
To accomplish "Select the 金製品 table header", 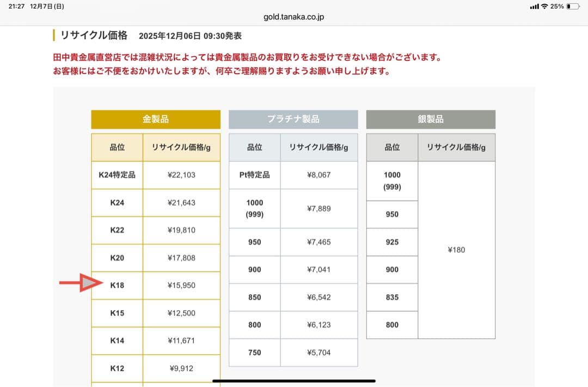I will coord(156,119).
